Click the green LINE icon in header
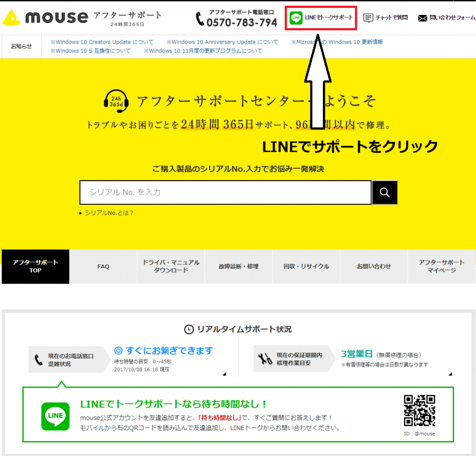Screen dimensions: 476x456 click(x=296, y=18)
